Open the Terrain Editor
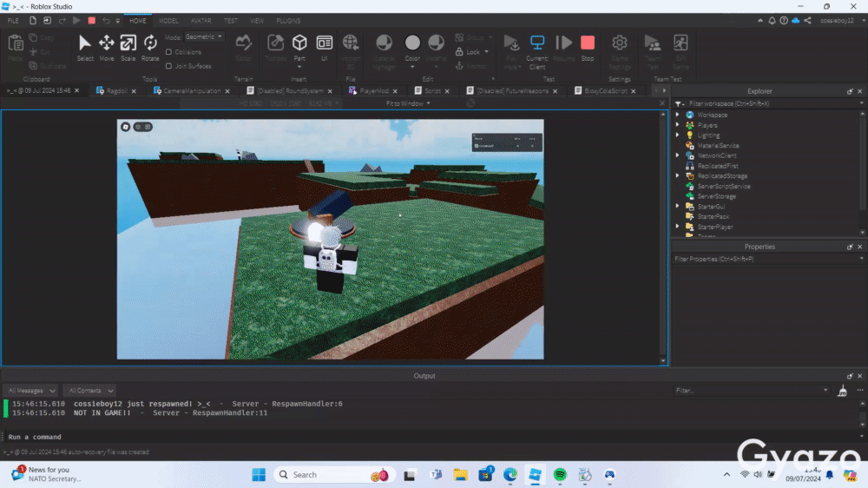 coord(244,48)
